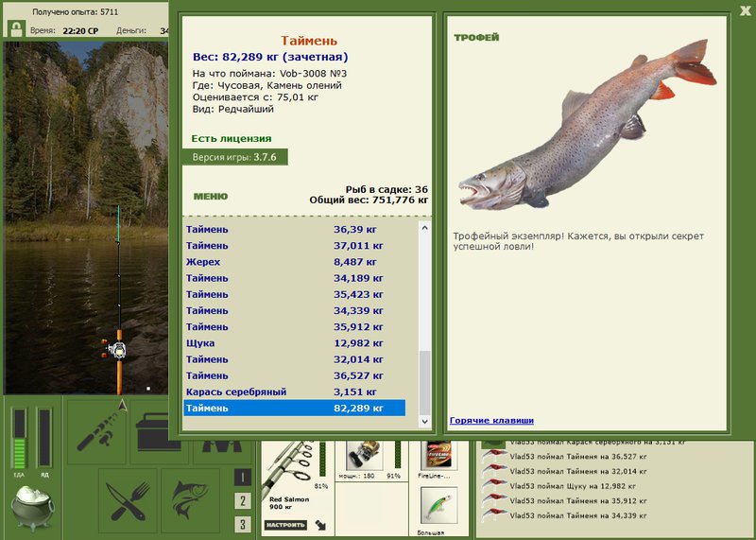Click the diagonal arrow icon next to НАСТРОИТЬ

(320, 525)
